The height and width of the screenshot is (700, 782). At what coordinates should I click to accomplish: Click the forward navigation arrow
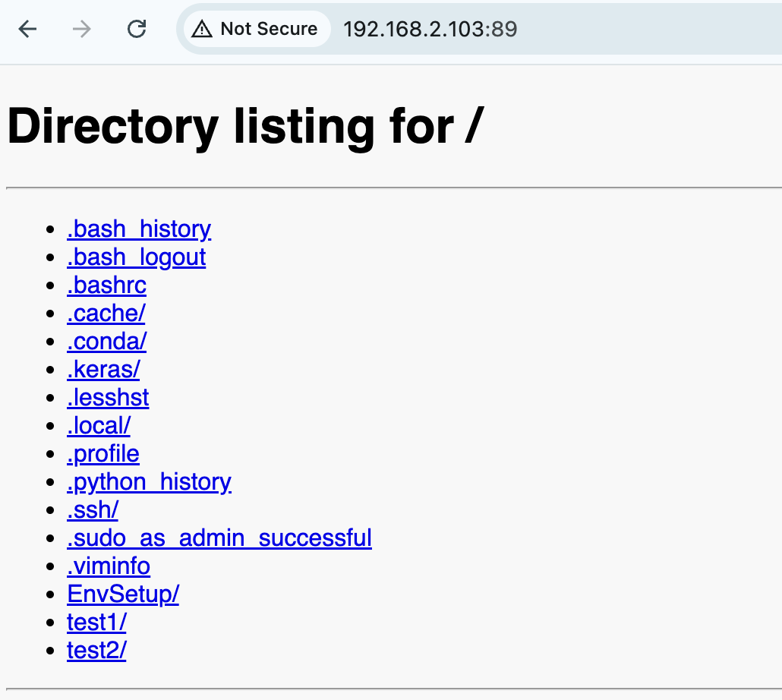[x=82, y=30]
